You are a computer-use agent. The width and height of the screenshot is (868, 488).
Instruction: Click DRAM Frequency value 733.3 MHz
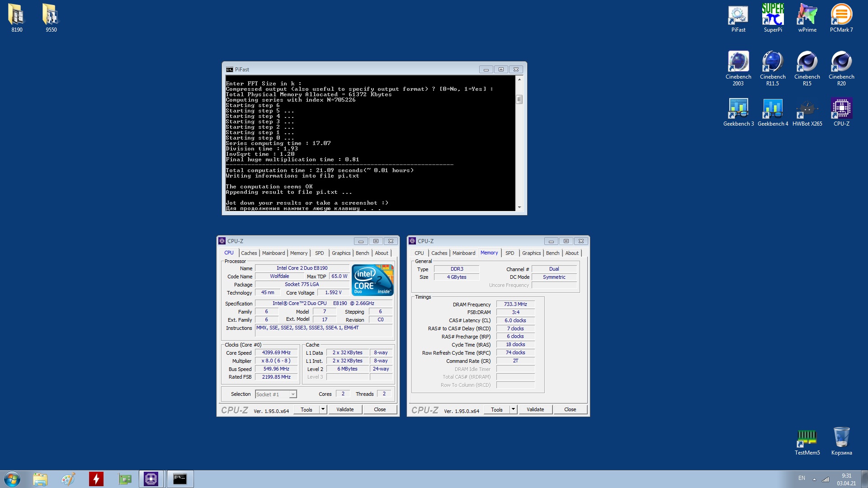pyautogui.click(x=515, y=304)
